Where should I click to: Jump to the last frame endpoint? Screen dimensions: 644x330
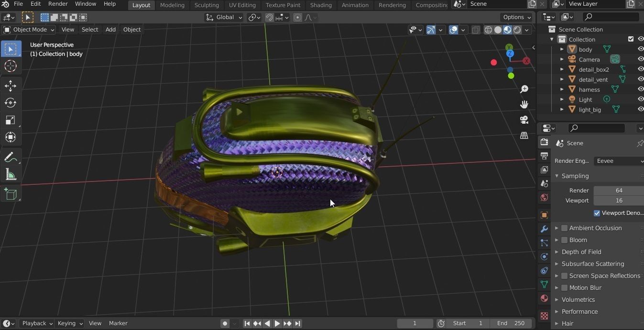297,323
